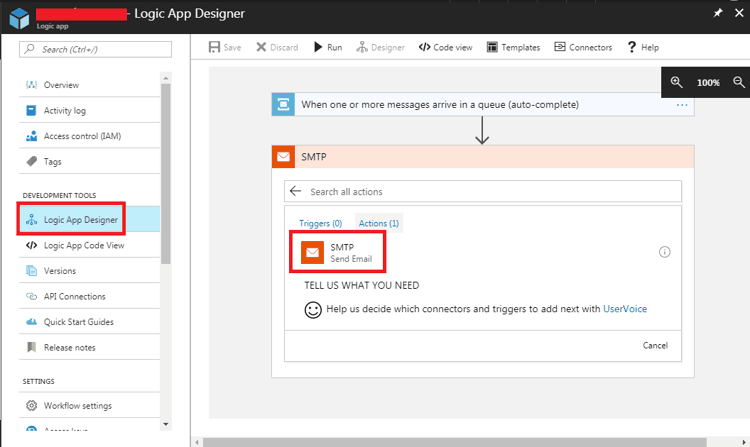Show info for SMTP Send Email

point(664,252)
